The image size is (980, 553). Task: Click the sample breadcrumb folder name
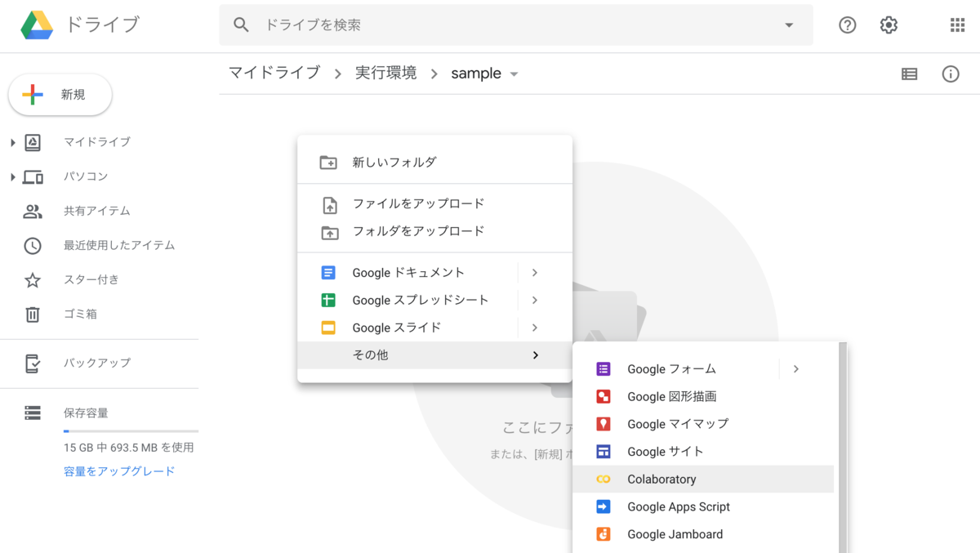[476, 74]
